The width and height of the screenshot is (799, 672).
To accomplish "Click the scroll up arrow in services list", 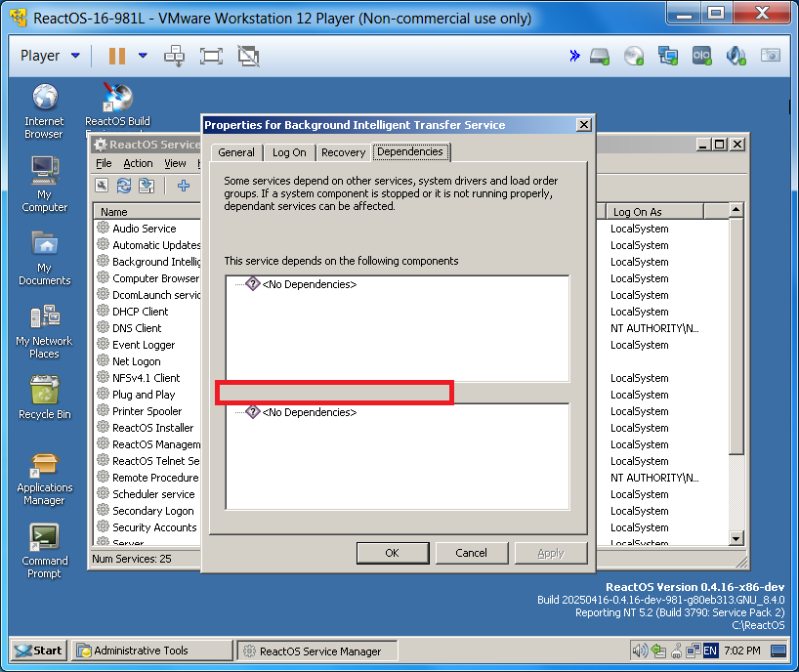I will click(736, 210).
